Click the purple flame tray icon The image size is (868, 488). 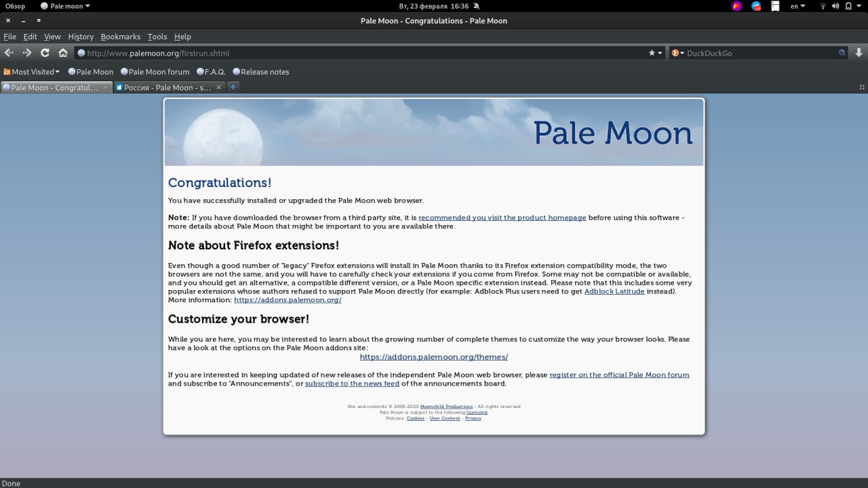[736, 6]
